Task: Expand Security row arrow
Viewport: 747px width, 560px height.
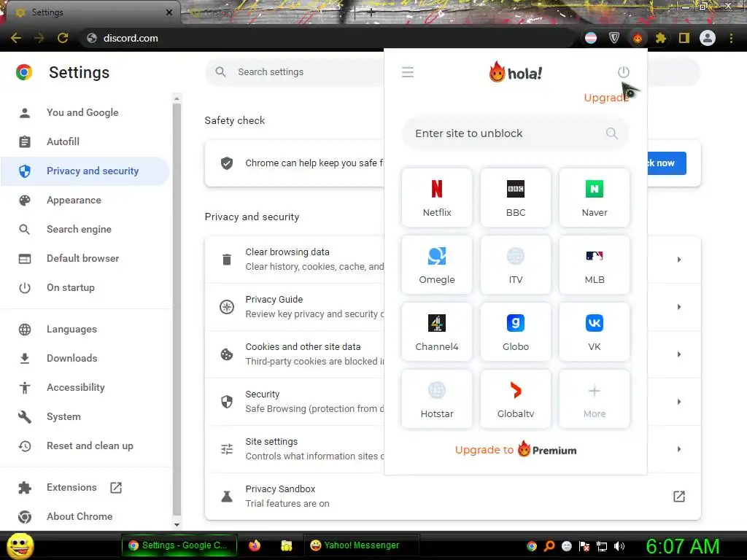Action: 679,402
